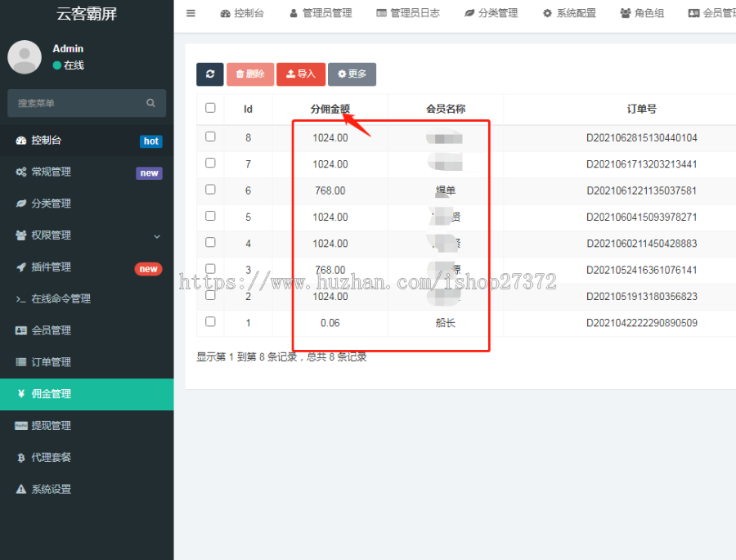Click the bitcoin icon beside 代理套餐

click(21, 458)
